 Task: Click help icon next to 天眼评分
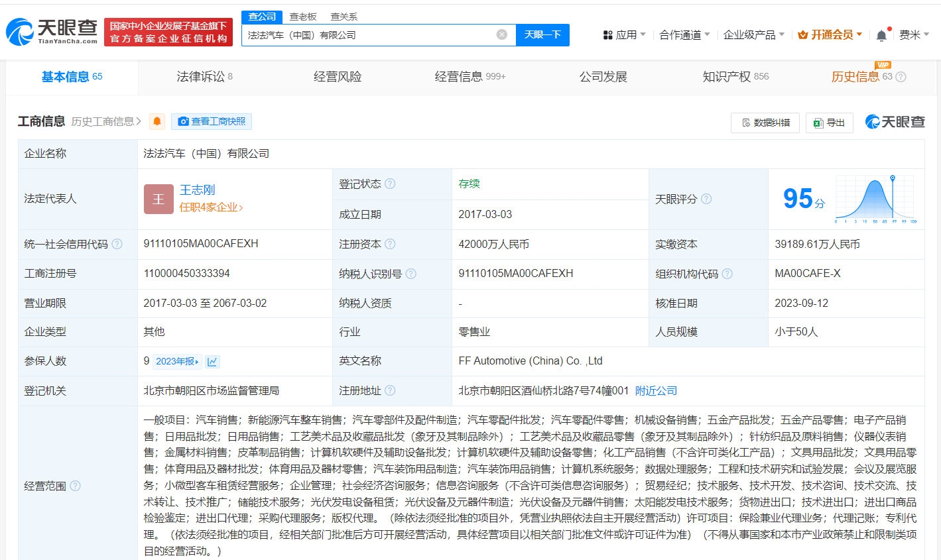(706, 199)
